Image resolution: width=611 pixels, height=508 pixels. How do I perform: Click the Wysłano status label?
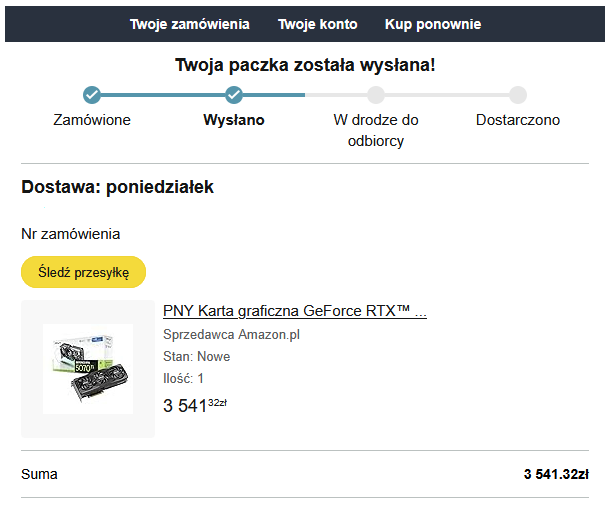[x=234, y=120]
